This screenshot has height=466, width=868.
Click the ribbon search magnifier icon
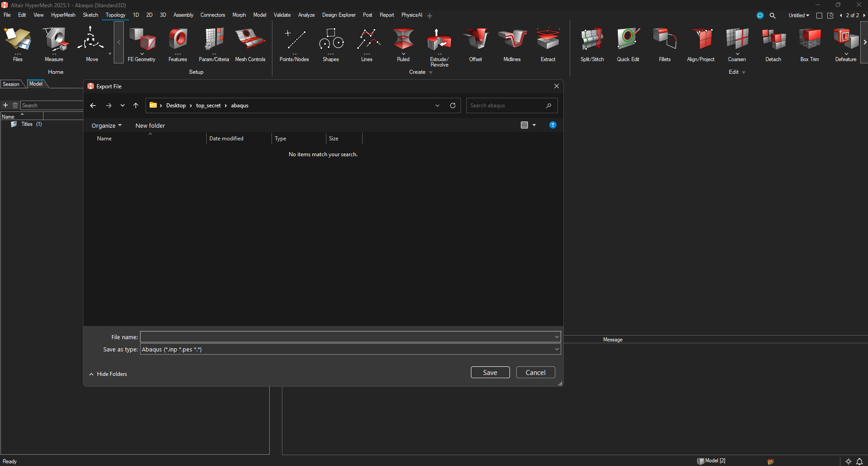pyautogui.click(x=772, y=15)
